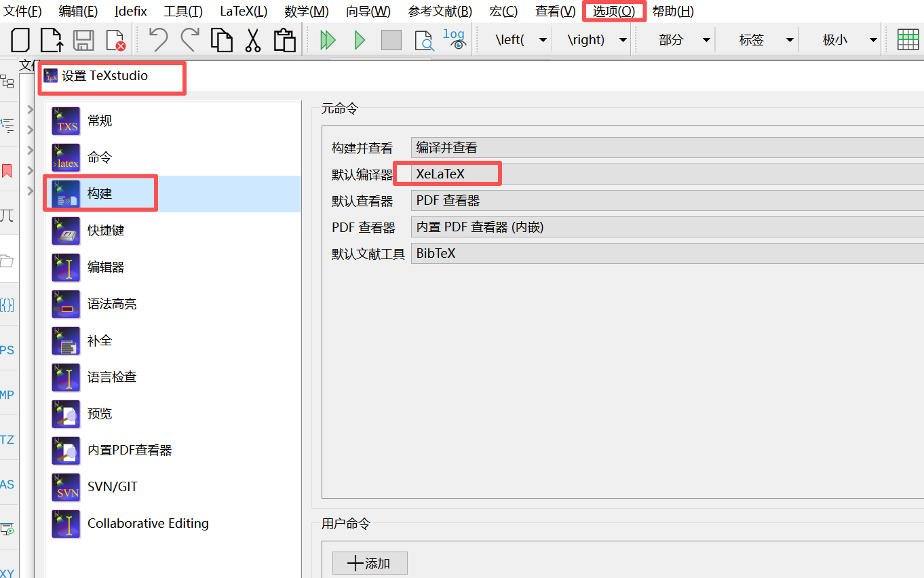
Task: Open the TZ sidebar panel
Action: pos(7,440)
